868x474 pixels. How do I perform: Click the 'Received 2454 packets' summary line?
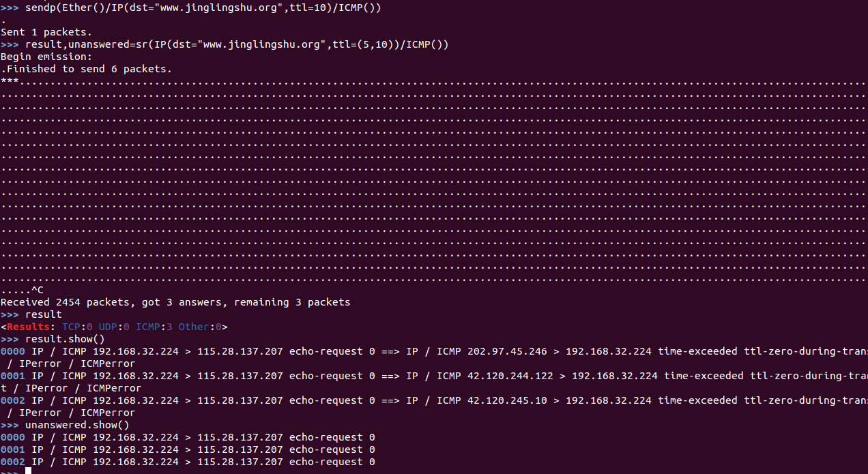coord(175,302)
